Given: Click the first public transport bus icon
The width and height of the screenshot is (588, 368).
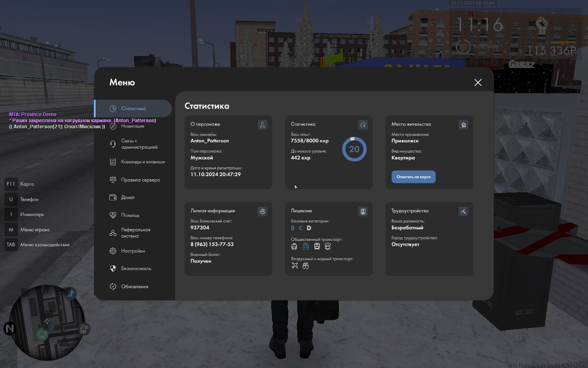Looking at the screenshot, I should (x=294, y=247).
